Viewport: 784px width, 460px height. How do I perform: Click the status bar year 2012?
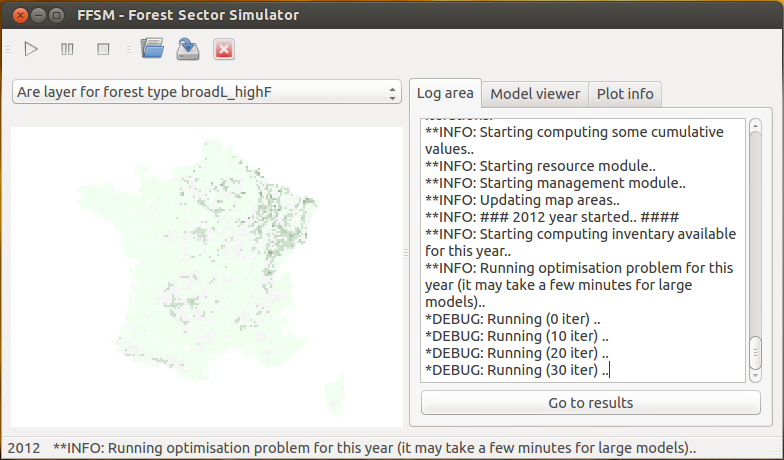[24, 448]
